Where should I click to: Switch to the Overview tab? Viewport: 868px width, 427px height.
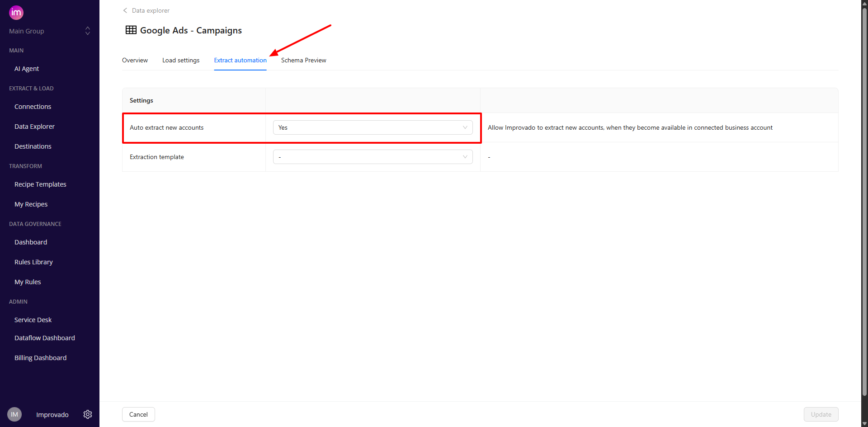tap(135, 60)
